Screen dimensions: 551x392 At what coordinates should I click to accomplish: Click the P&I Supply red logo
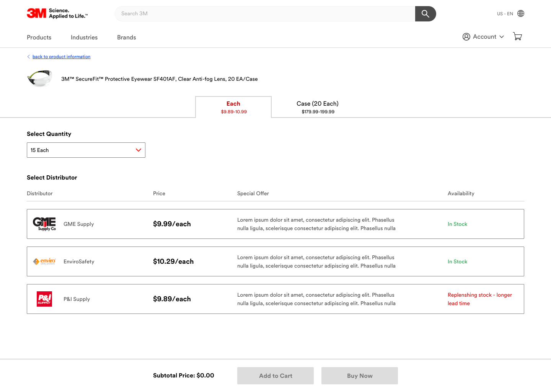tap(44, 299)
